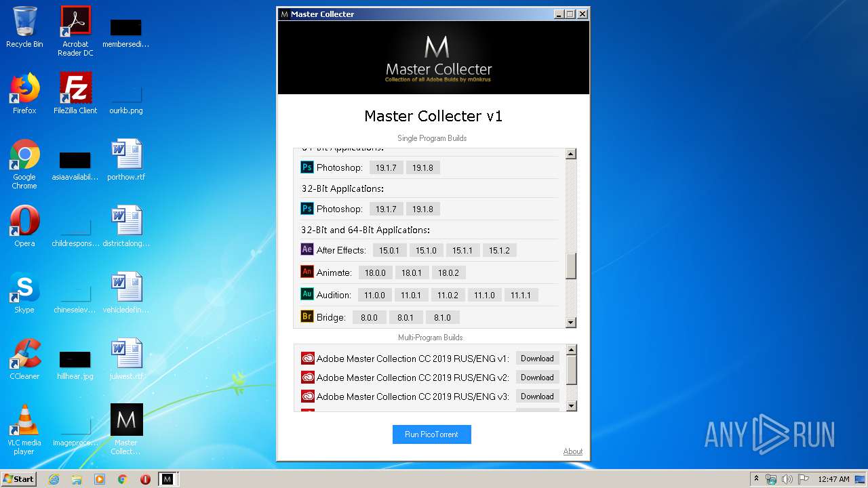Select 32-bit Photoshop version 19.1.8
The image size is (868, 488).
pos(423,209)
